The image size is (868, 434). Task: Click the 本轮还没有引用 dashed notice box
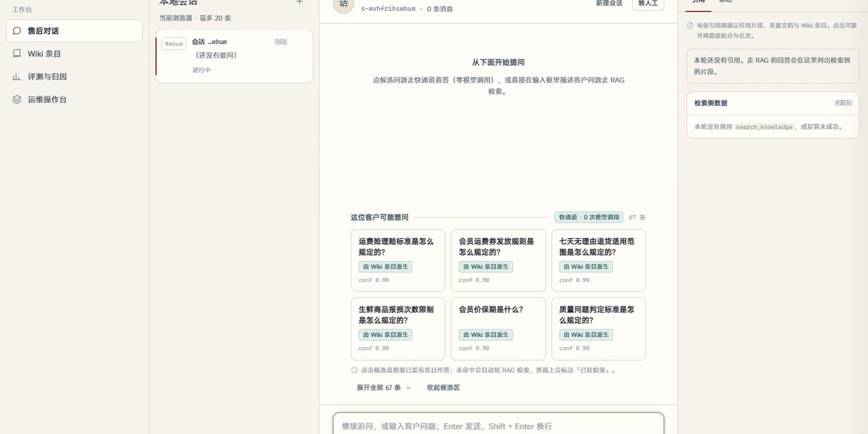coord(772,66)
